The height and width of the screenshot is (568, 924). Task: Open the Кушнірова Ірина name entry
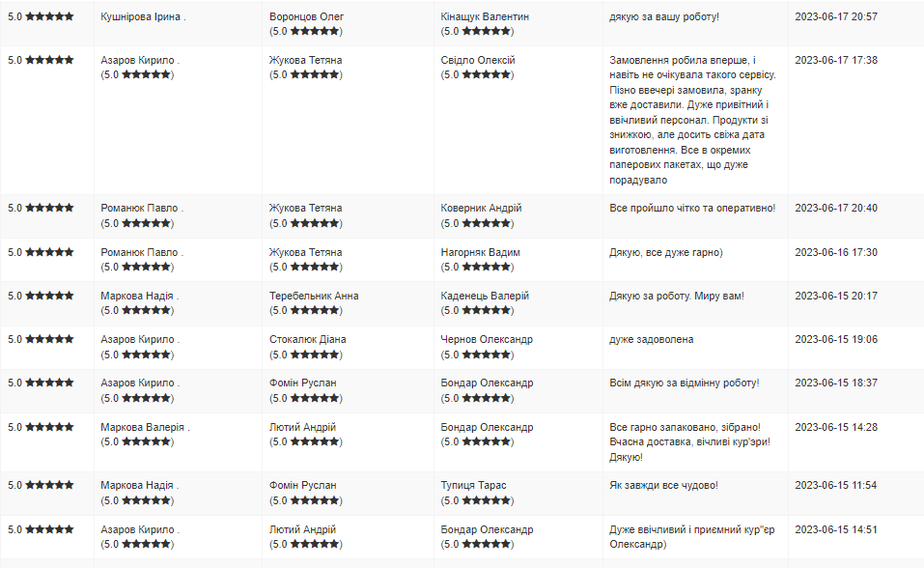[x=141, y=16]
